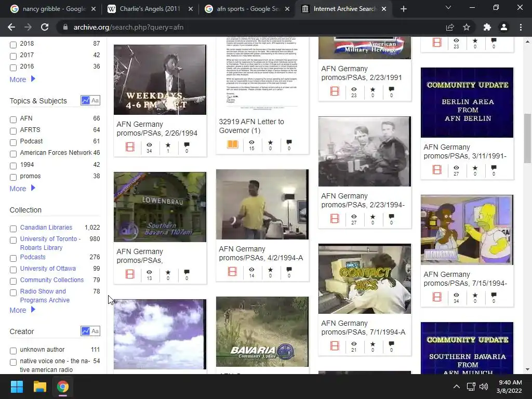Click movie icon under AFN Germany 2/23/1994
532x399 pixels.
[x=335, y=219]
